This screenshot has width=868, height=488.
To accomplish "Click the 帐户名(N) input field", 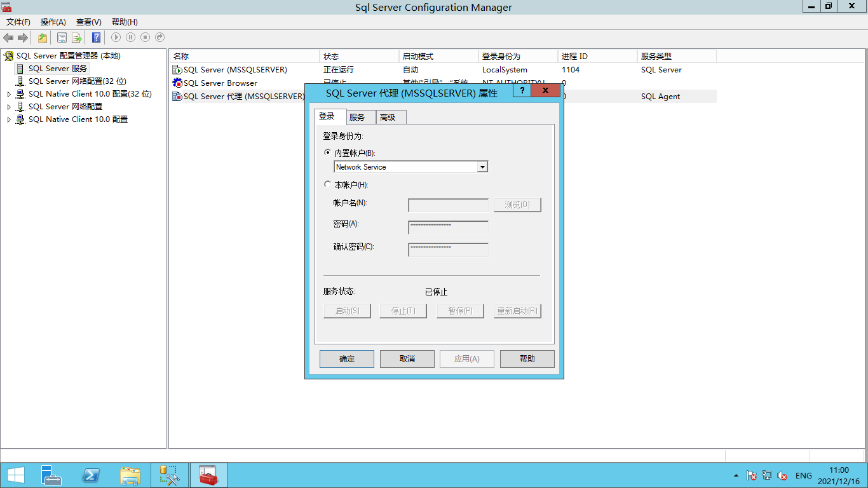I will click(x=448, y=205).
